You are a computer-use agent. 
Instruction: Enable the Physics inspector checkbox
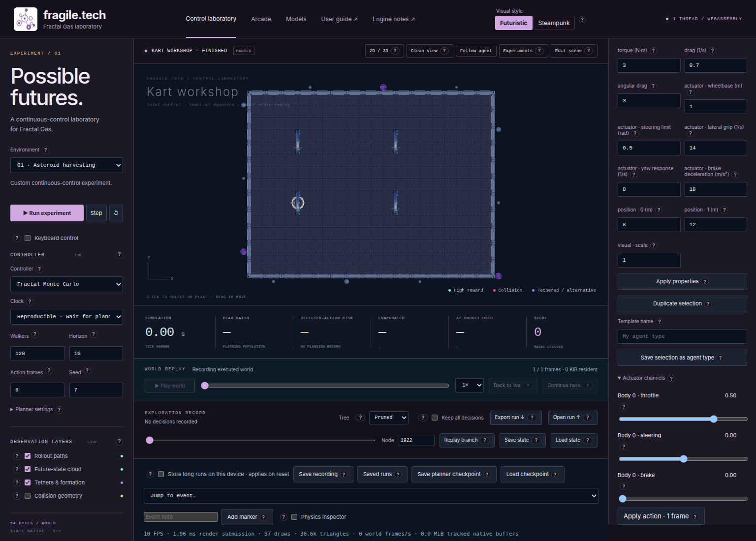(x=294, y=517)
